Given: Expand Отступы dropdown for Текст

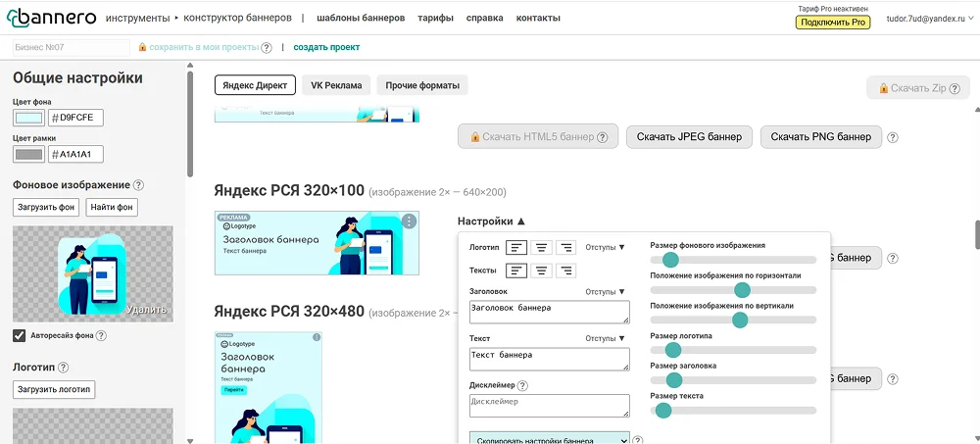Looking at the screenshot, I should click(x=605, y=338).
